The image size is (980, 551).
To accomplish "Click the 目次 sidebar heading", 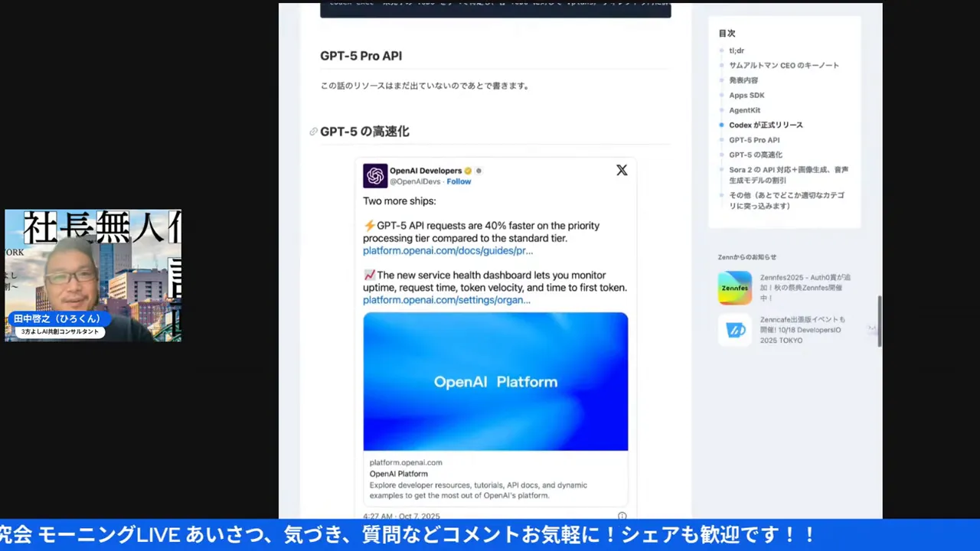I will (727, 34).
